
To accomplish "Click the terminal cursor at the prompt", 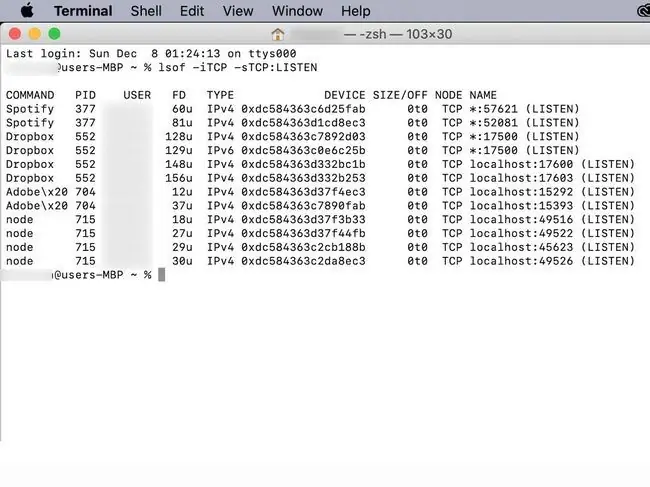I will pos(162,275).
